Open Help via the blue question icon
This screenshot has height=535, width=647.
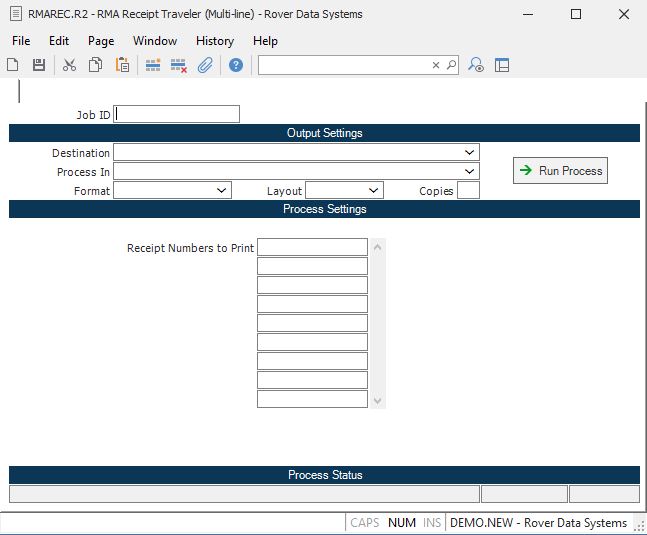(236, 65)
